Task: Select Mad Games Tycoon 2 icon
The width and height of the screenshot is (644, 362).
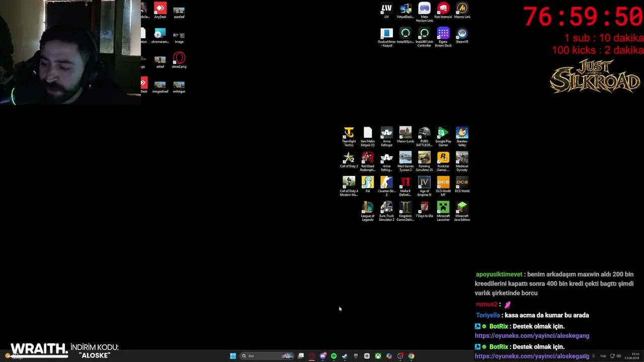Action: click(x=406, y=161)
